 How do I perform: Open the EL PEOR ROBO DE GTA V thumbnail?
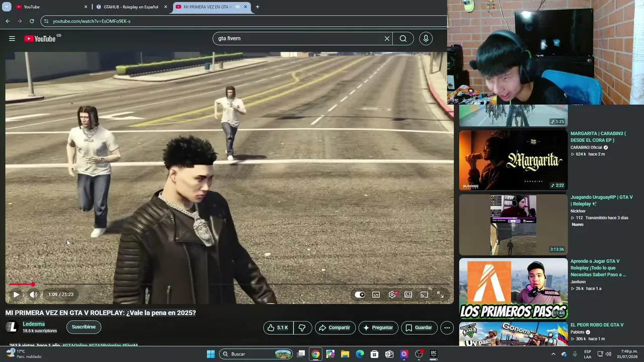[513, 334]
